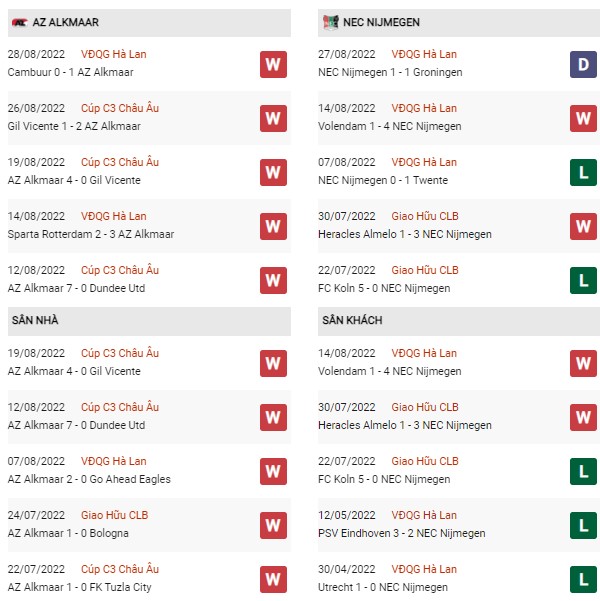Viewport: 600px width, 601px height.
Task: Click AZ Alkmaar 2 - 0 Go Ahead Eagles row
Action: 149,471
